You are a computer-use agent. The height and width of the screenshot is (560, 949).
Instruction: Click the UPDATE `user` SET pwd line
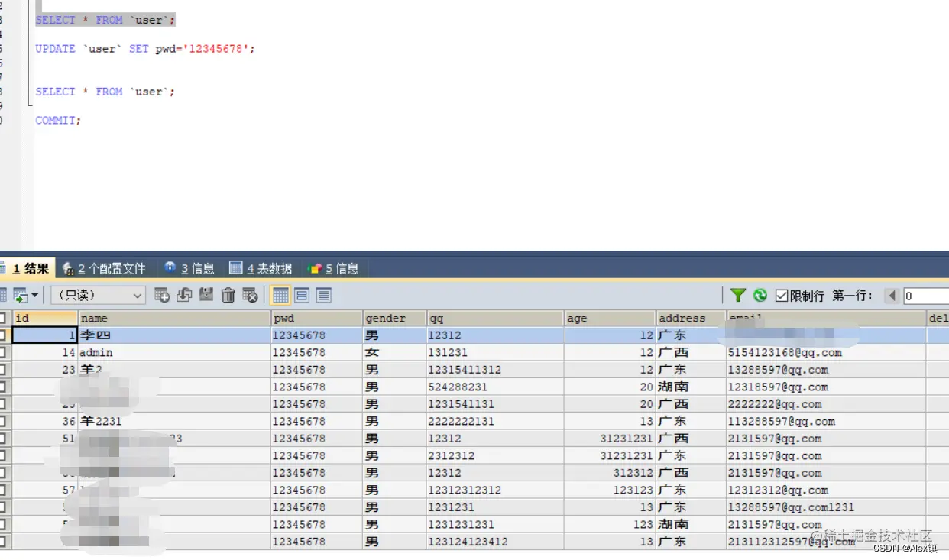click(x=145, y=49)
